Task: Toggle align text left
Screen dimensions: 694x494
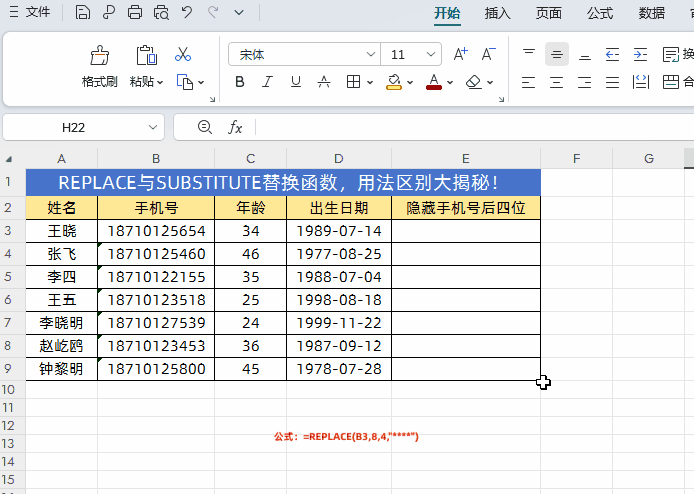Action: click(x=528, y=82)
